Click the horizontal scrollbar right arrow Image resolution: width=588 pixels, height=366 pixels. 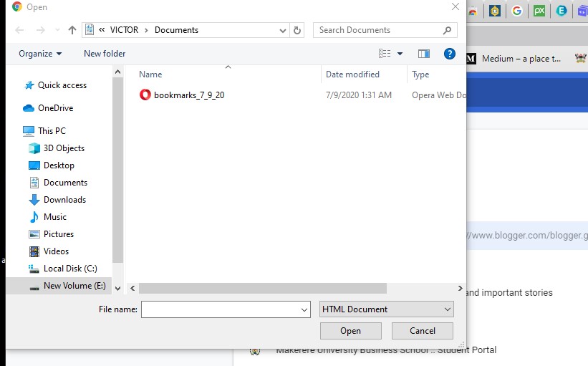[460, 289]
